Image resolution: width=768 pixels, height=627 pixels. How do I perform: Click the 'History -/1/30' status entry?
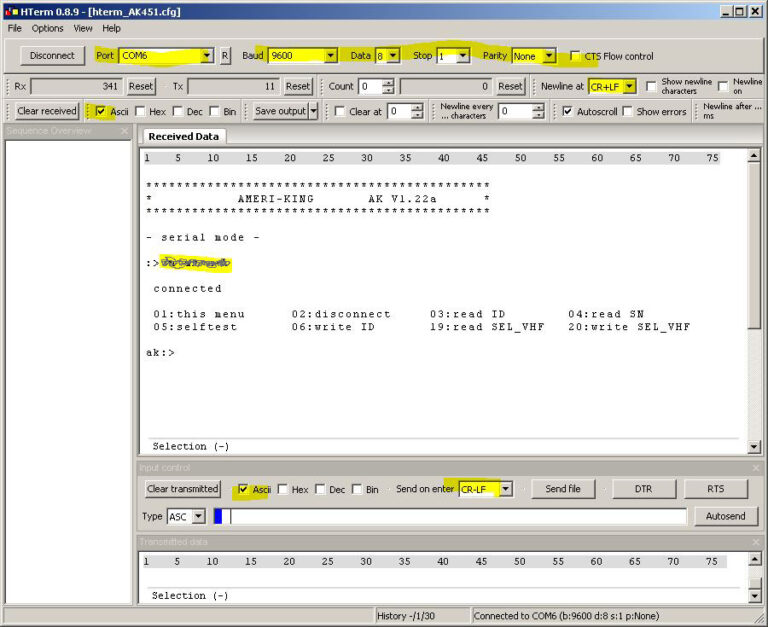tap(406, 616)
